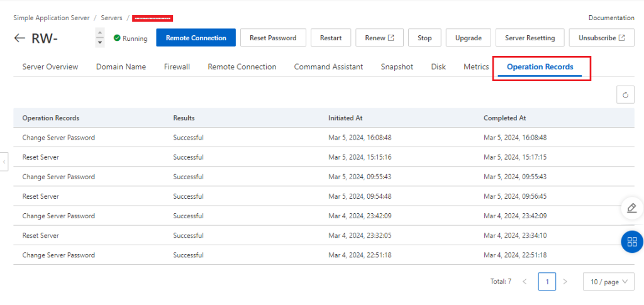Click the Unsubscribe button
The width and height of the screenshot is (644, 305).
coord(602,38)
